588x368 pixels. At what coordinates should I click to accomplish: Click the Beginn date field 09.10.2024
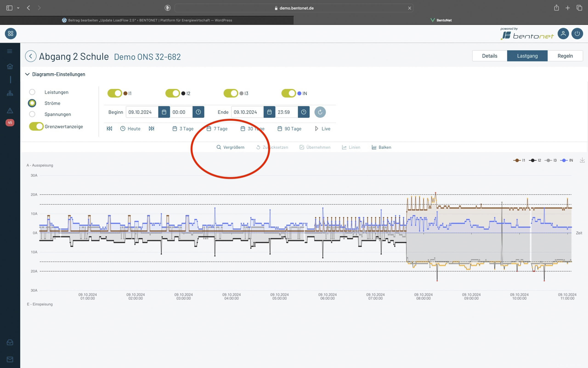pos(142,112)
